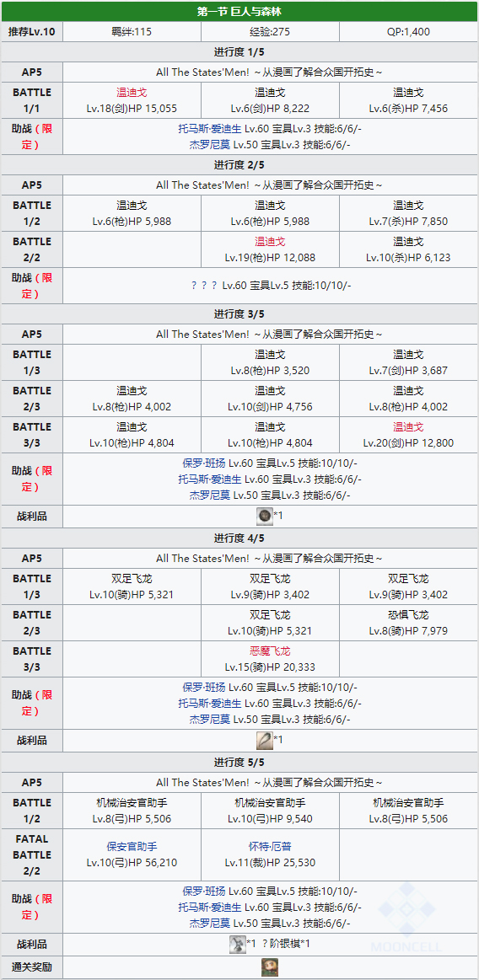The height and width of the screenshot is (980, 479).
Task: Open 托马斯·爱迪生 link in 进行度 5/5 support
Action: (209, 907)
